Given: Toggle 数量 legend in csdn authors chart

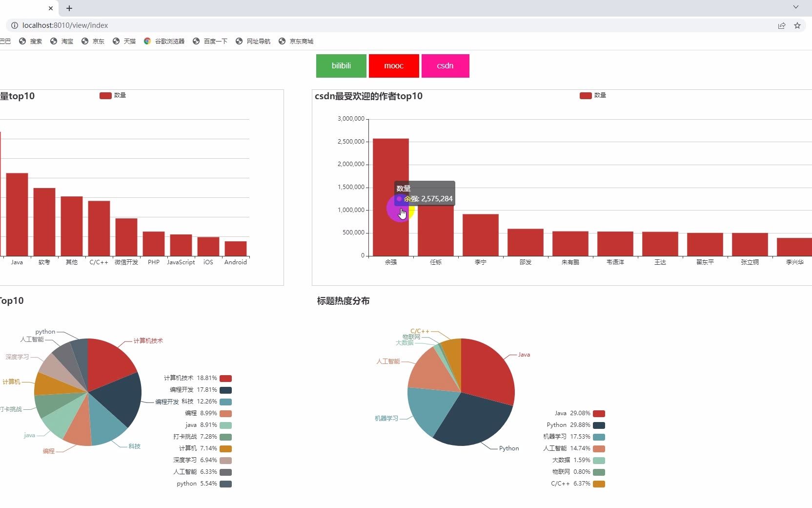Looking at the screenshot, I should pos(593,96).
